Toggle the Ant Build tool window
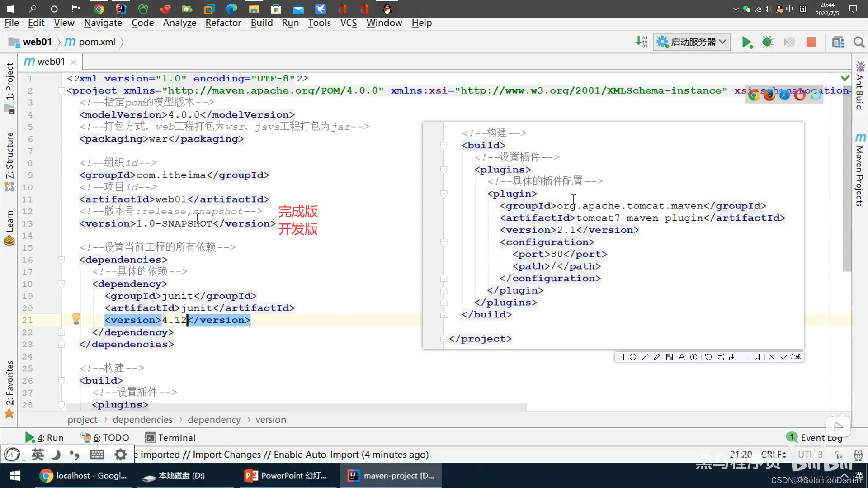Viewport: 868px width, 488px height. [859, 86]
